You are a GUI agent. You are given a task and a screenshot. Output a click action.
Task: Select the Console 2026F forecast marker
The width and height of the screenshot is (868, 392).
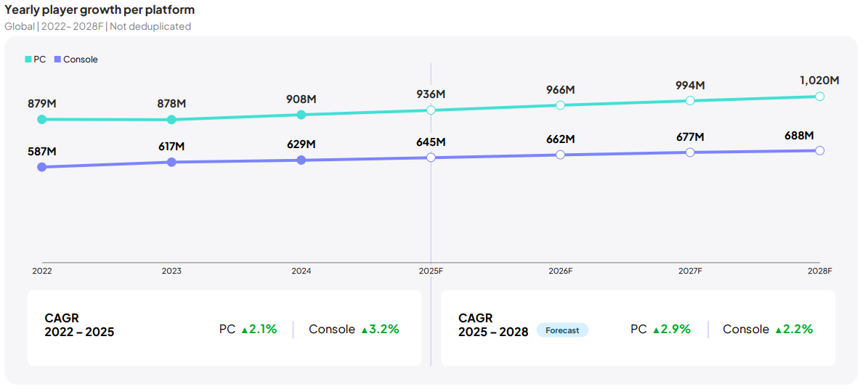point(560,155)
